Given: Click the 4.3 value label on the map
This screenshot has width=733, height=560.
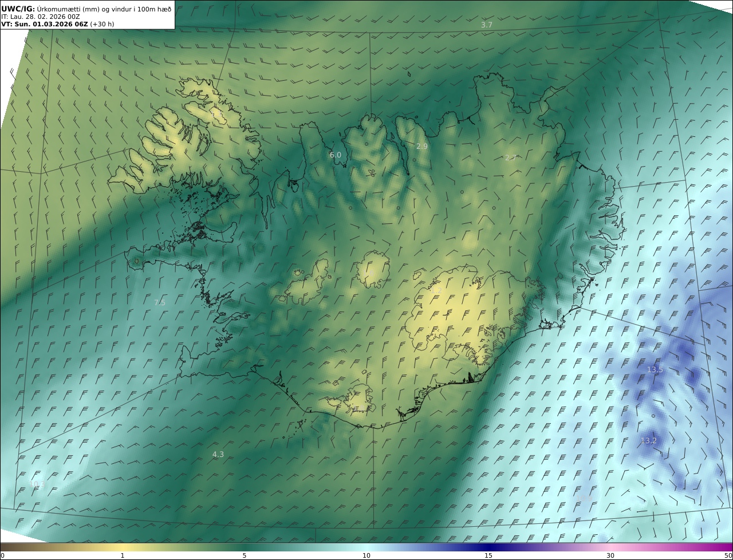Looking at the screenshot, I should [218, 455].
